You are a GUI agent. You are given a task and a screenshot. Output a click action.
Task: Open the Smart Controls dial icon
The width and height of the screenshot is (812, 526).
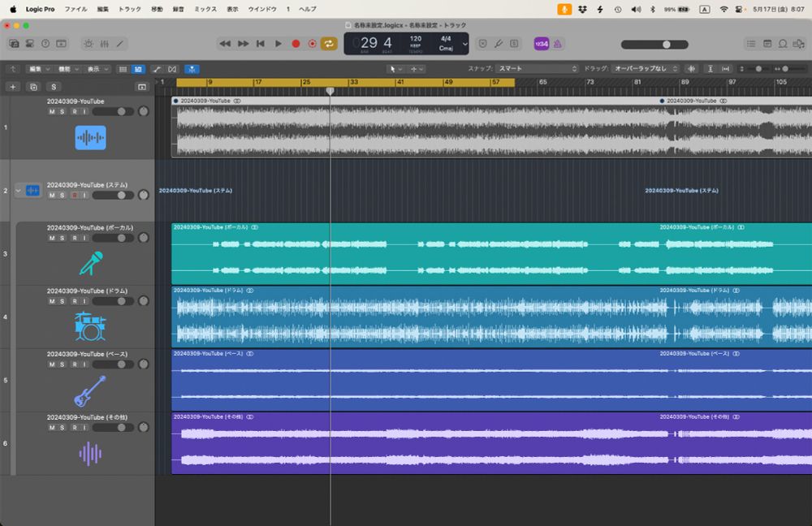click(89, 44)
